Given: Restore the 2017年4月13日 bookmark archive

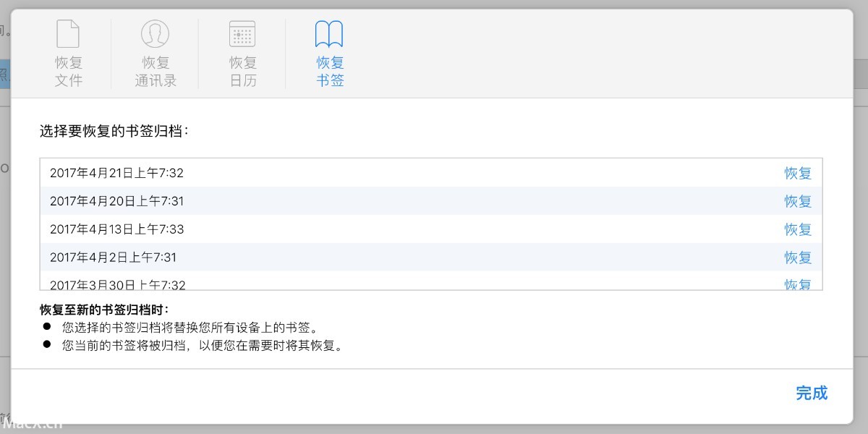Looking at the screenshot, I should point(798,229).
